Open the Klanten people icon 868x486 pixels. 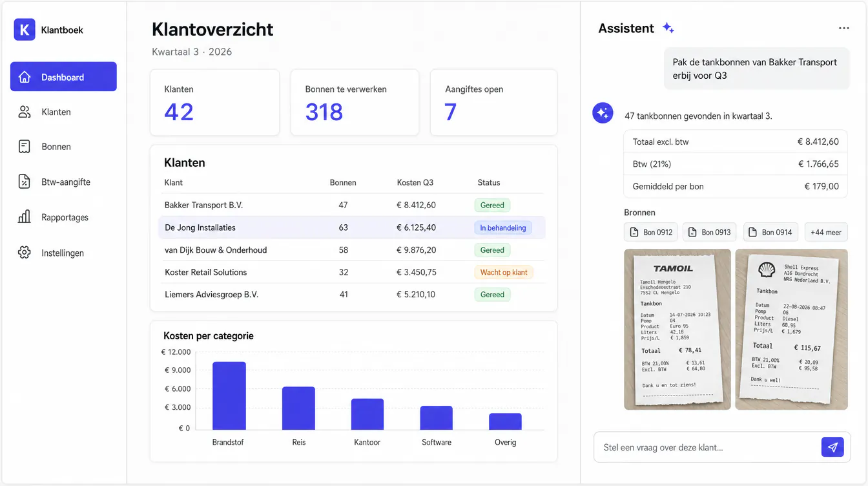pos(25,112)
